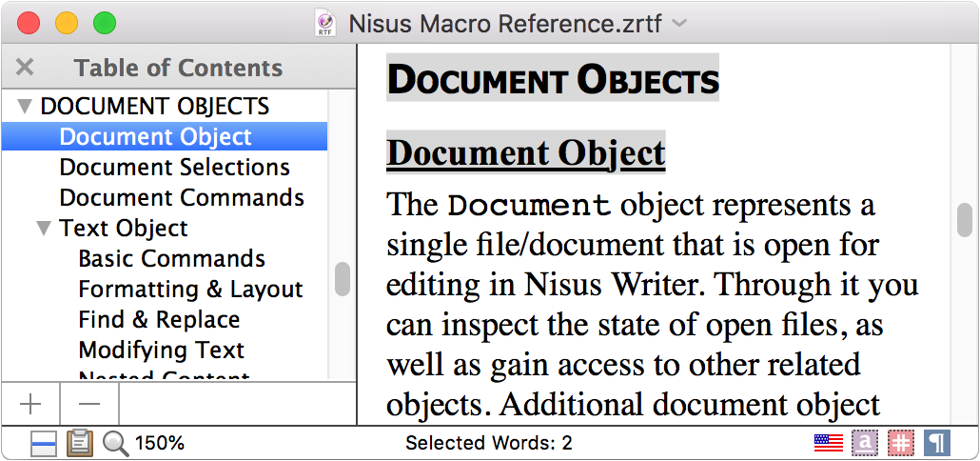Viewport: 980px width, 461px height.
Task: Click the Table of Contents sidebar scrollbar thumb
Action: (x=342, y=279)
